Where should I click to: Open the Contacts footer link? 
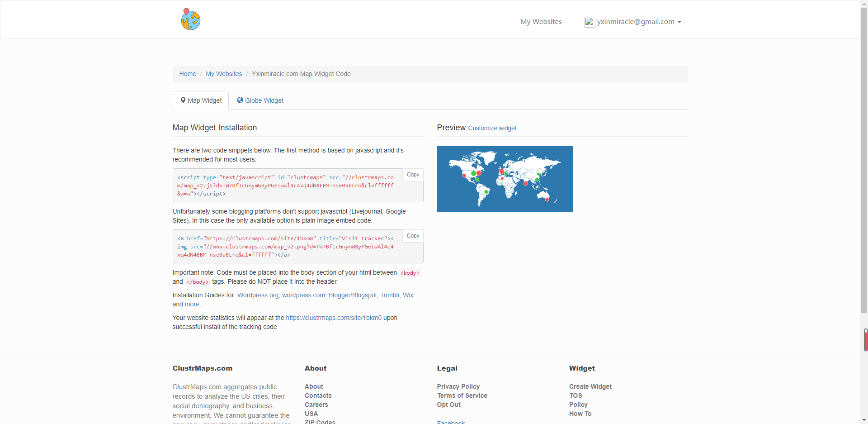tap(318, 395)
